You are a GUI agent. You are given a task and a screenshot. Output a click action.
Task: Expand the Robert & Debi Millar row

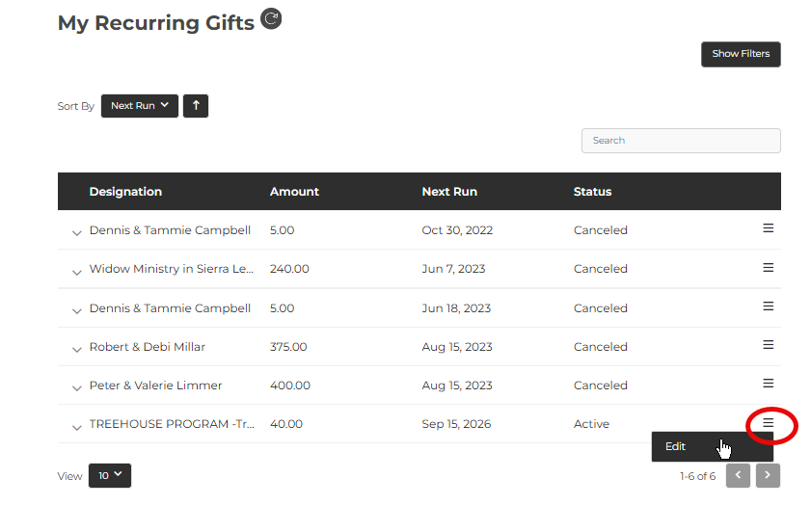[76, 350]
